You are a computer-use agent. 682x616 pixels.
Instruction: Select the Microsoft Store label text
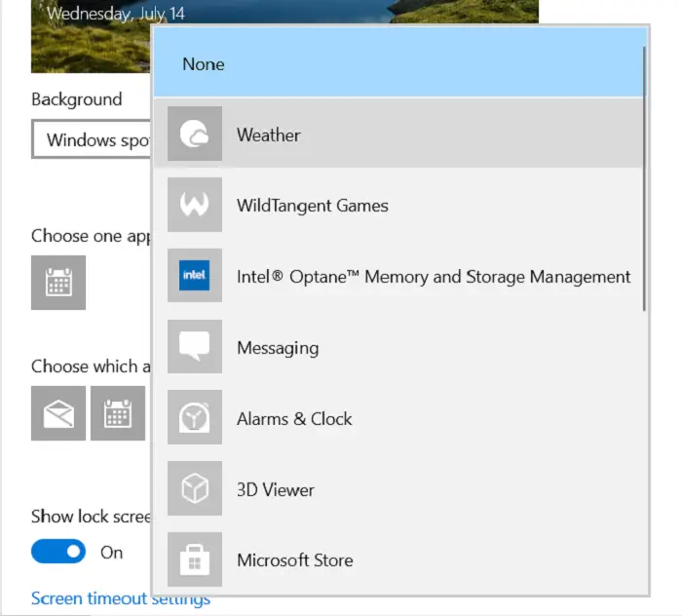295,560
